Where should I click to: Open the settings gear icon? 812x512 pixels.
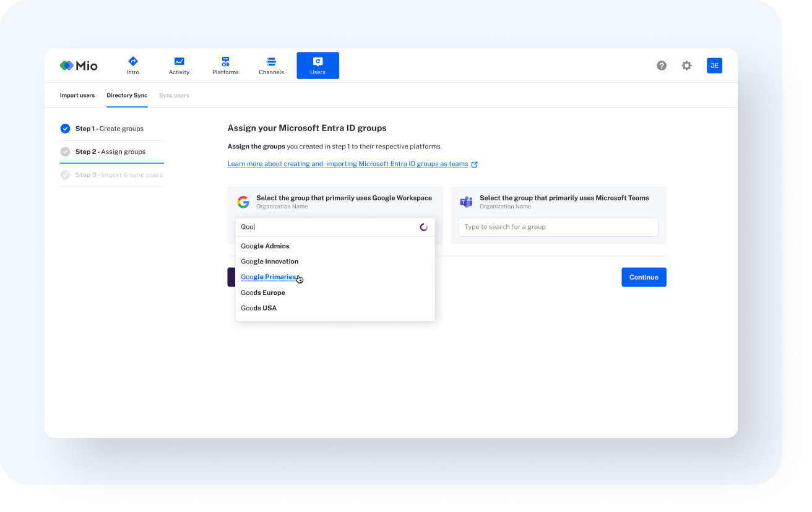pos(686,66)
